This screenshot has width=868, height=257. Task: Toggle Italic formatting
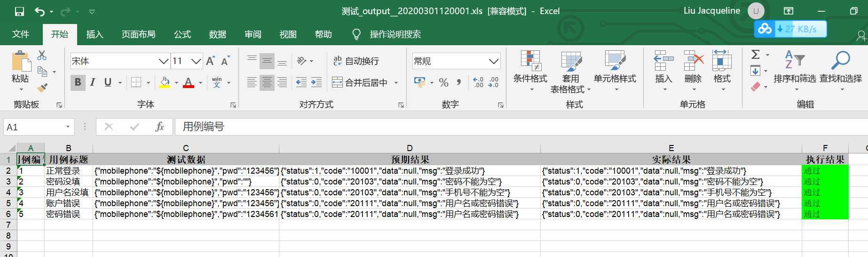[x=93, y=82]
